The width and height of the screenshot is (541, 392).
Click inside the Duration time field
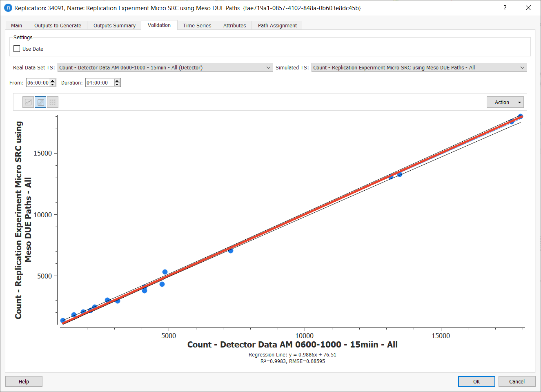click(x=99, y=83)
